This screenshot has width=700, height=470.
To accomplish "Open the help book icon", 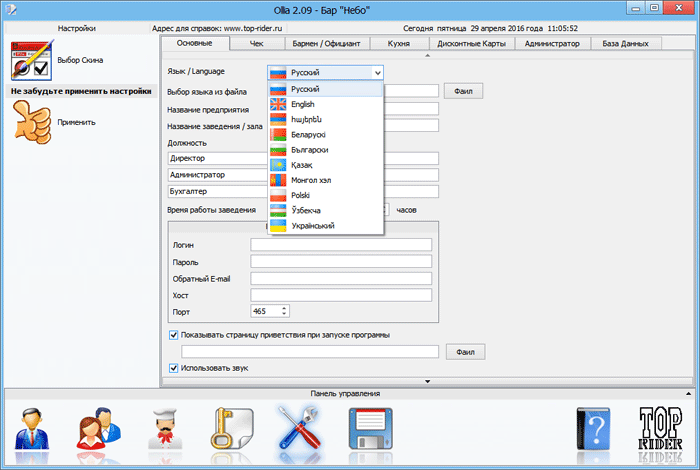I will [593, 429].
